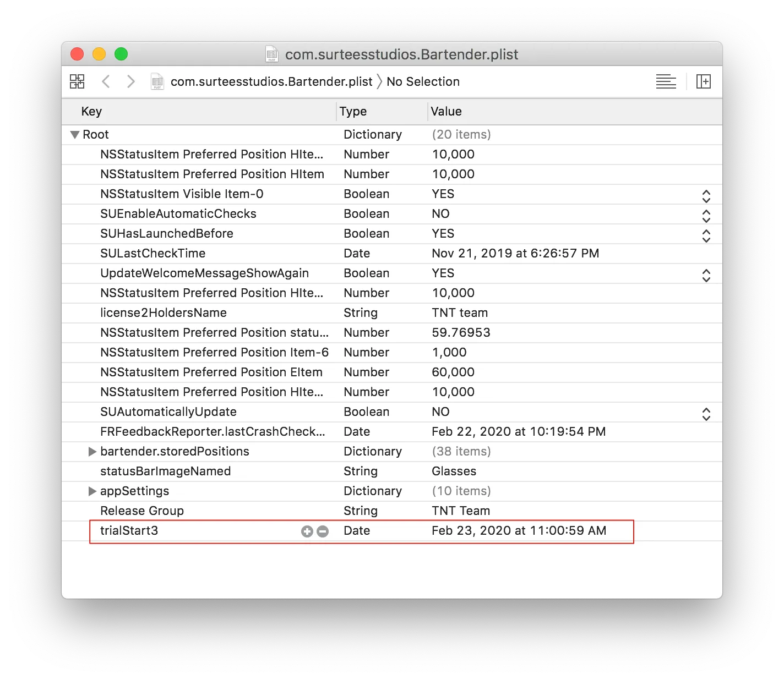
Task: Go forward with the right chevron
Action: [130, 81]
